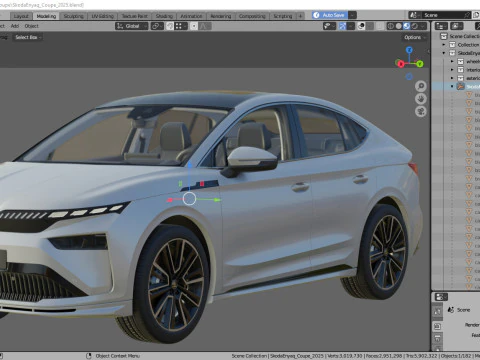Toggle proportional editing
Image resolution: width=480 pixels, height=360 pixels.
pyautogui.click(x=194, y=26)
